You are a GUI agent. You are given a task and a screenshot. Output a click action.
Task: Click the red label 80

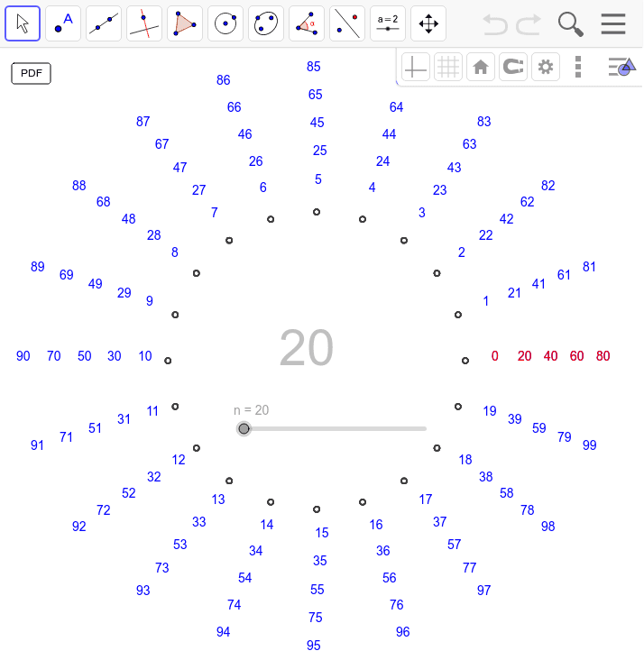[x=603, y=356]
